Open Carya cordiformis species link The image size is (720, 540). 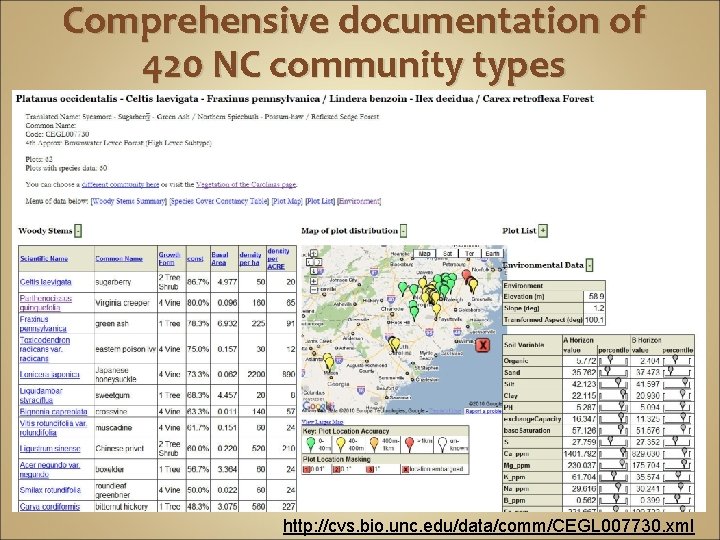coord(50,506)
